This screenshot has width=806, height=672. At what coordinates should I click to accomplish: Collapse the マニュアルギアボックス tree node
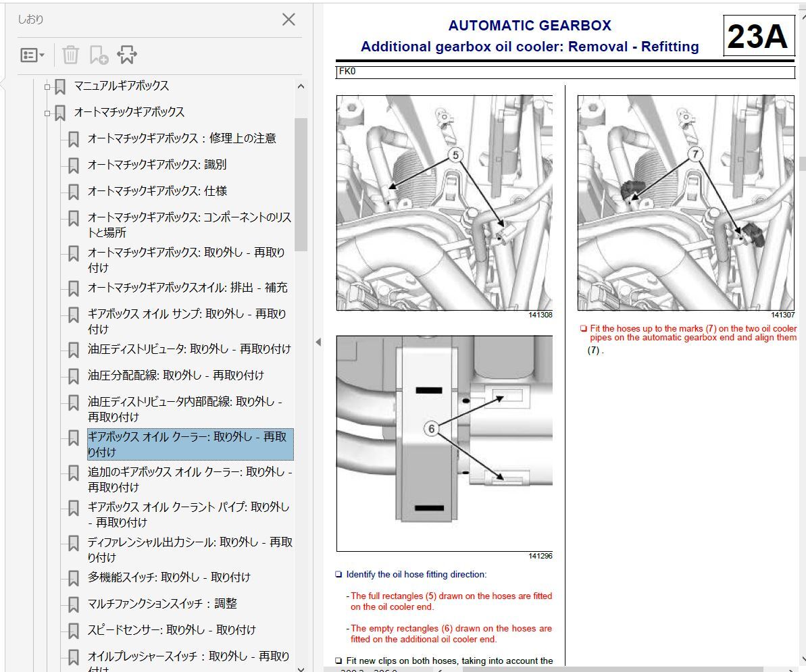coord(47,86)
